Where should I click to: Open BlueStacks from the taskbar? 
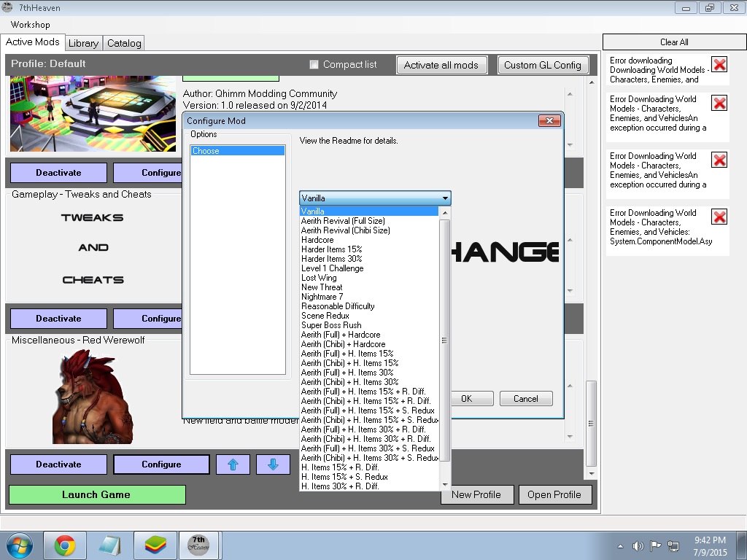(x=155, y=545)
